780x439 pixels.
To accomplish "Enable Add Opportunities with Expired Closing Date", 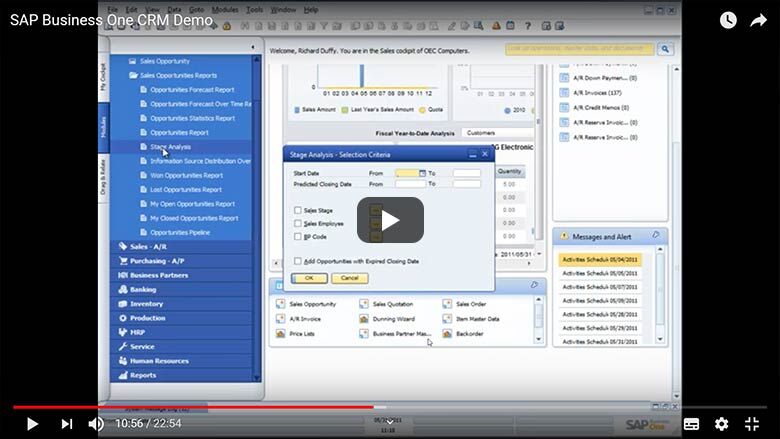I will tap(297, 261).
